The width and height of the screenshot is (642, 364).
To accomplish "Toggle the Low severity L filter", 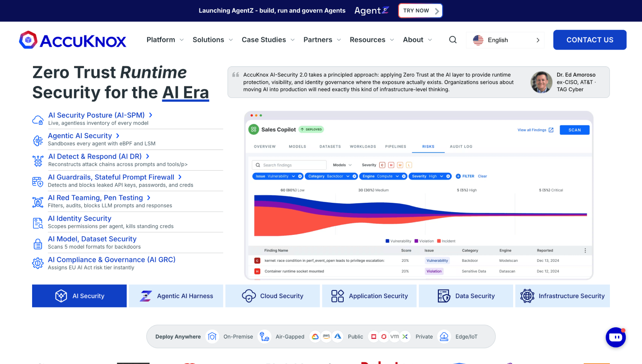I will click(x=409, y=165).
